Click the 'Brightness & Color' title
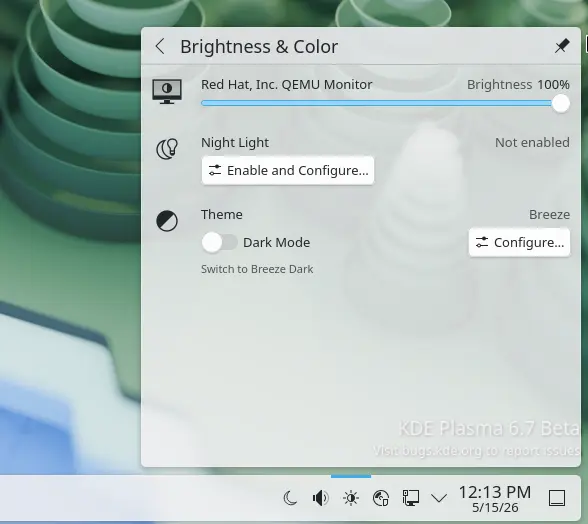This screenshot has height=524, width=588. tap(259, 47)
